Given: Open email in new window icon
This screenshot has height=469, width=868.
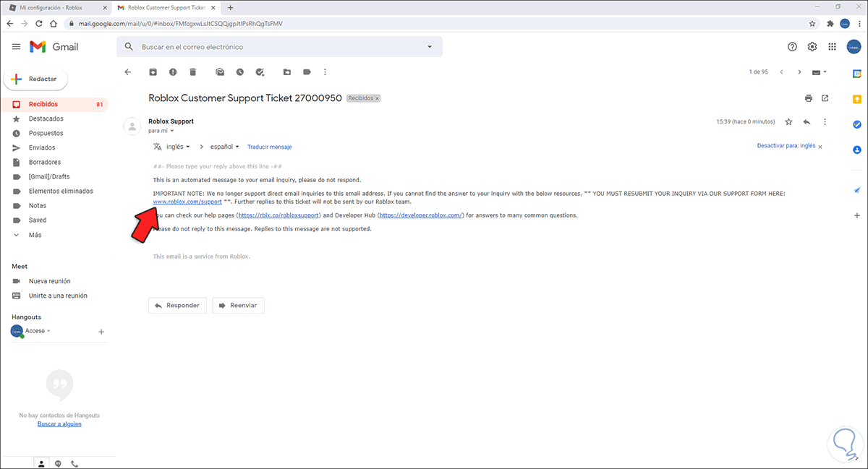Looking at the screenshot, I should pos(825,98).
